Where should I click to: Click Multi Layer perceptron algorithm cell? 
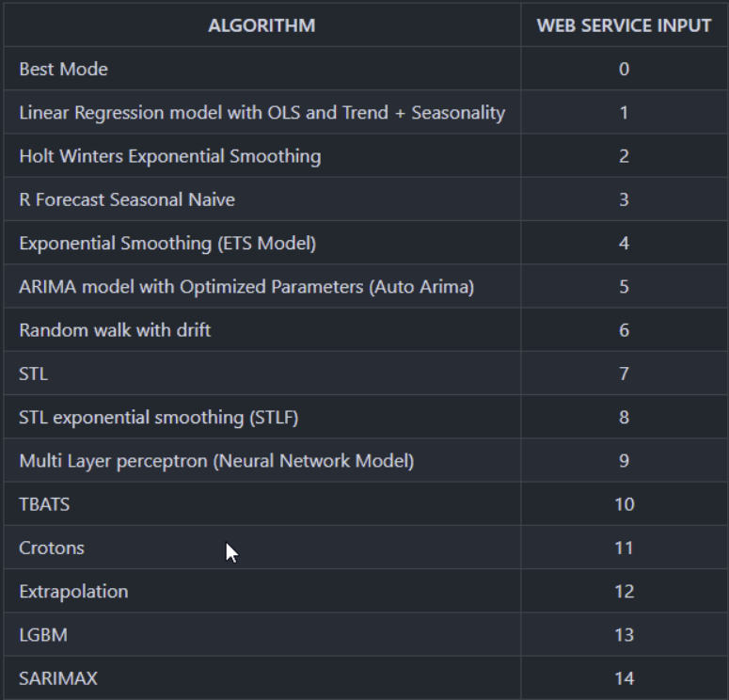261,460
